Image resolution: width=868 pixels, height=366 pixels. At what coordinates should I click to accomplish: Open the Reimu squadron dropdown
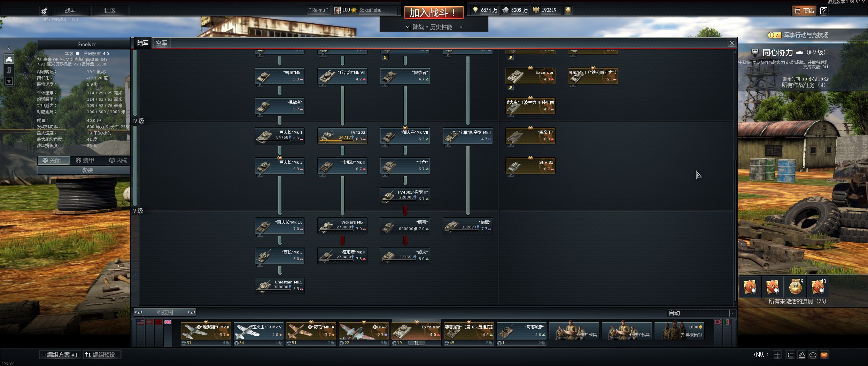tap(318, 10)
